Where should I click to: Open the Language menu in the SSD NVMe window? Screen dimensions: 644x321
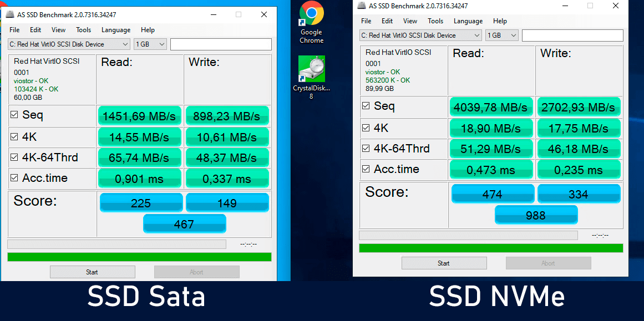468,21
